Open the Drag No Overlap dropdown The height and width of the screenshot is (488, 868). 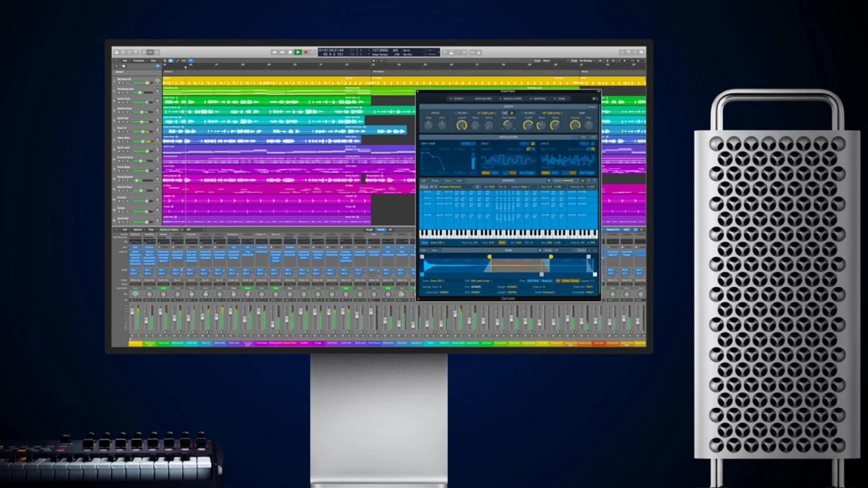click(585, 61)
